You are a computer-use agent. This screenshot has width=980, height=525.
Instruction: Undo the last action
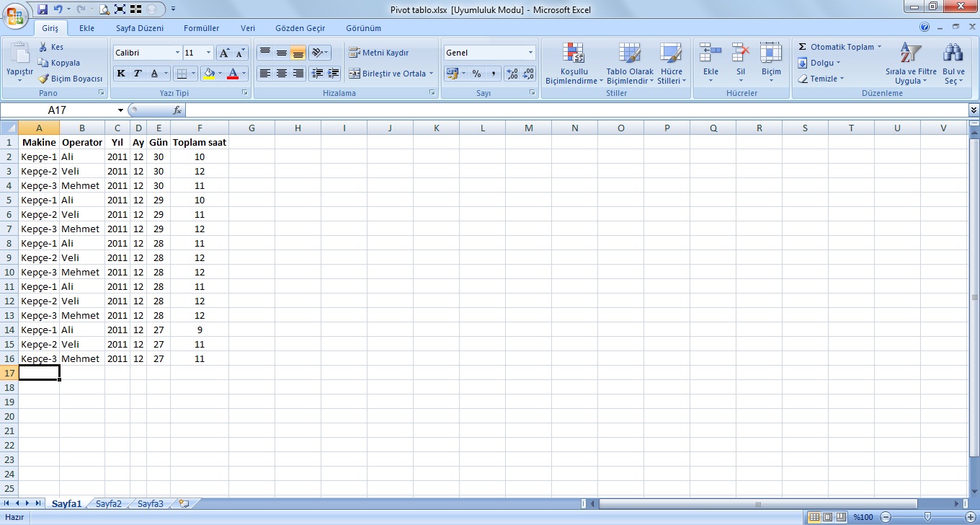58,9
